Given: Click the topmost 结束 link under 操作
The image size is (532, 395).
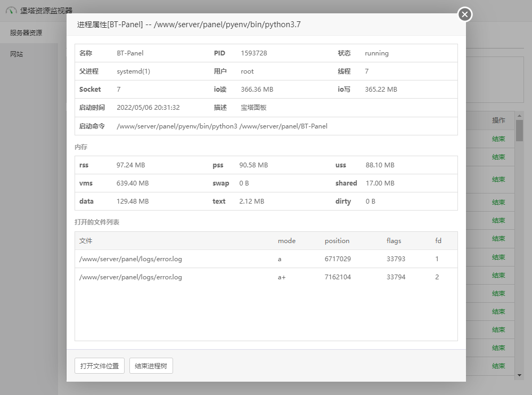Looking at the screenshot, I should [498, 139].
